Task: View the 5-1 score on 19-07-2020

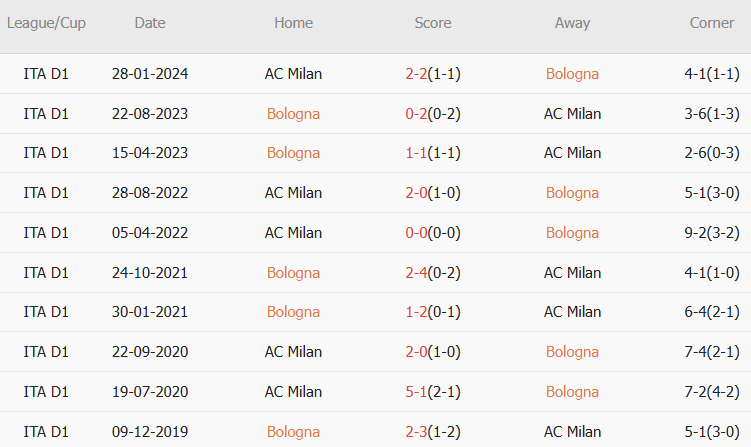Action: pos(416,392)
